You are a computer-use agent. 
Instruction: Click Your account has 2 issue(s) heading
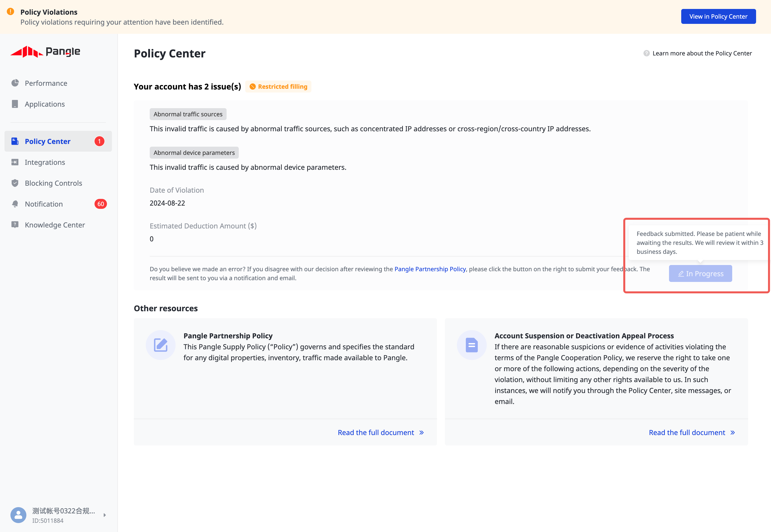pos(188,87)
